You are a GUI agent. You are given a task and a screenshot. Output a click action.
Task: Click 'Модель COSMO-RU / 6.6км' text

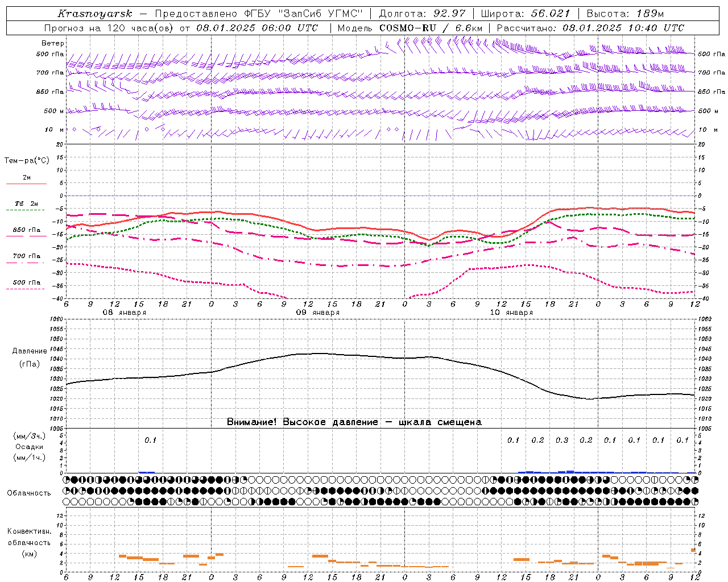coord(410,28)
